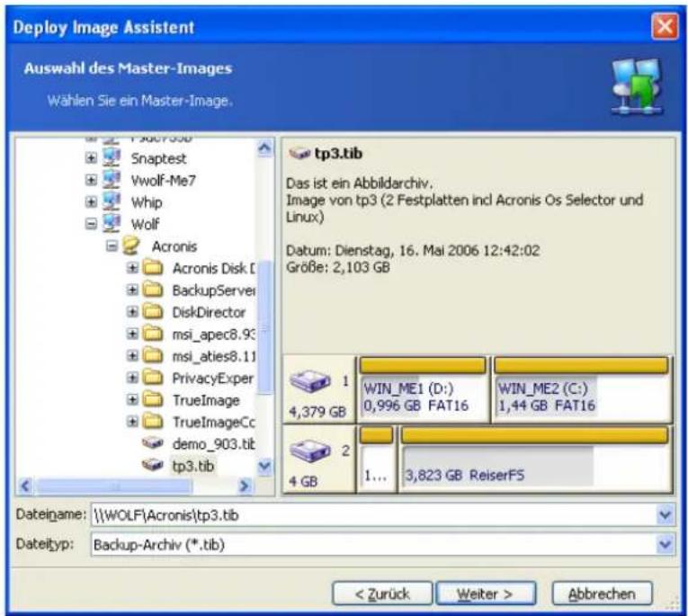Click the tree vertical scrollbar thumb
The image size is (688, 616).
[x=264, y=326]
